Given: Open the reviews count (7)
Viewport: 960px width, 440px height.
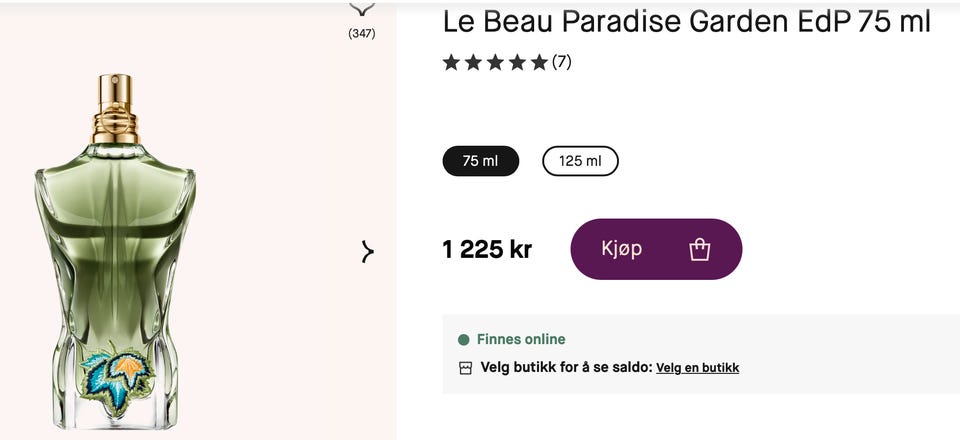Looking at the screenshot, I should click(x=562, y=62).
